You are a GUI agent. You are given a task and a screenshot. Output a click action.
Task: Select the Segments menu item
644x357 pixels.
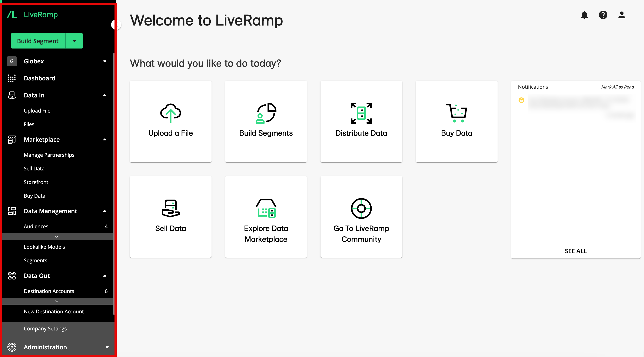[x=35, y=261]
